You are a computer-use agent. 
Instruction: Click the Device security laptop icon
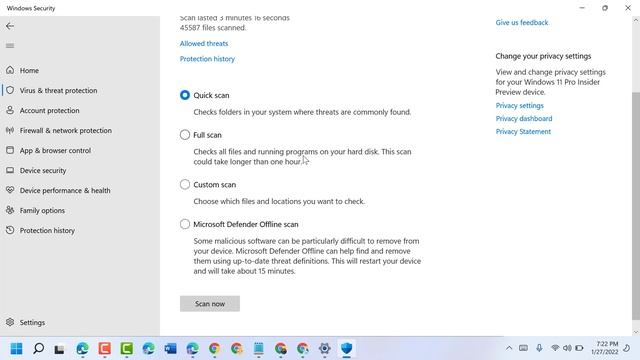10,170
